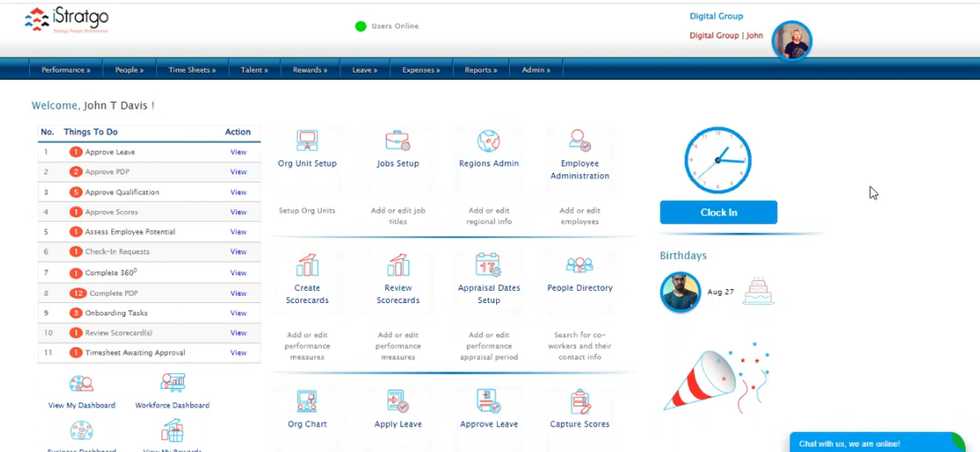Viewport: 980px width, 452px height.
Task: Open the Org Unit Setup icon
Action: (x=307, y=141)
